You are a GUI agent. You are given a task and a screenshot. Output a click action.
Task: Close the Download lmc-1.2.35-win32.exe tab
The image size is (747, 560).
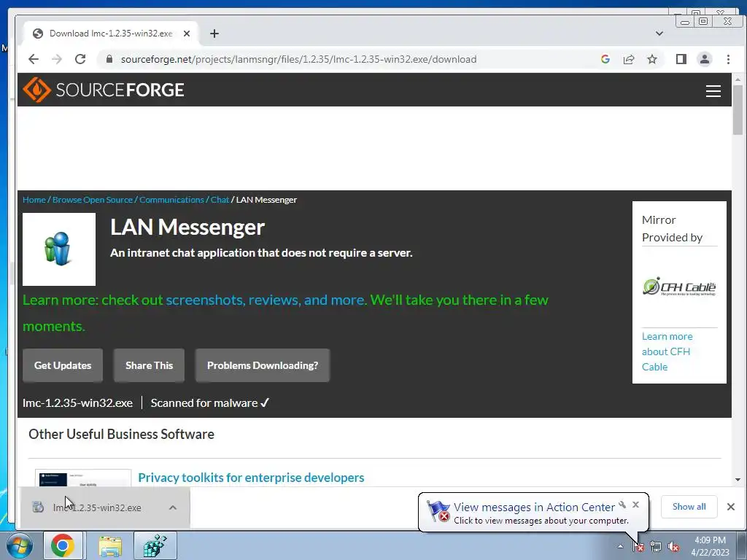tap(186, 34)
